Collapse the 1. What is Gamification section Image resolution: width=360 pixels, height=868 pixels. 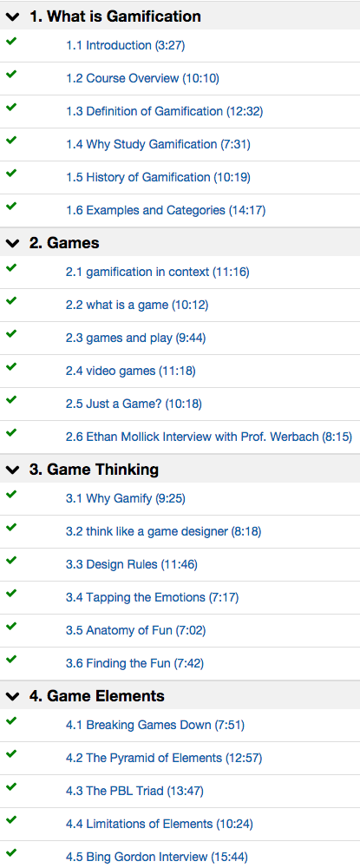pos(12,16)
